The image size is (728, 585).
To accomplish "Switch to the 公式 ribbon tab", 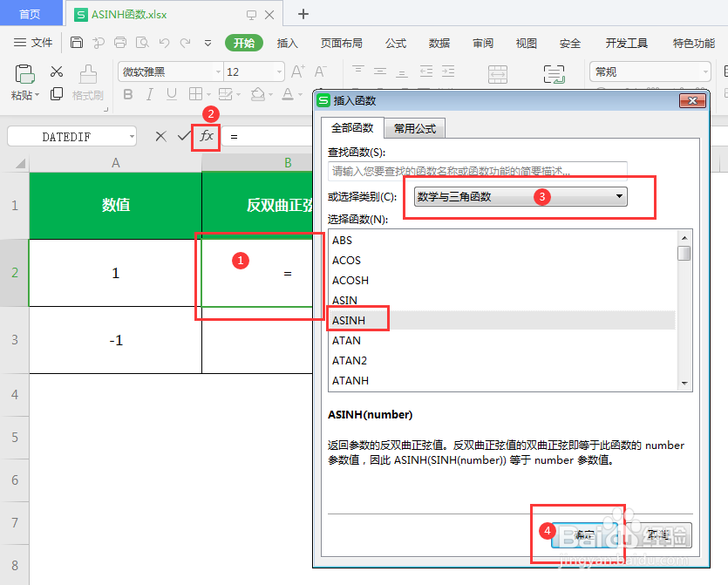I will point(396,44).
